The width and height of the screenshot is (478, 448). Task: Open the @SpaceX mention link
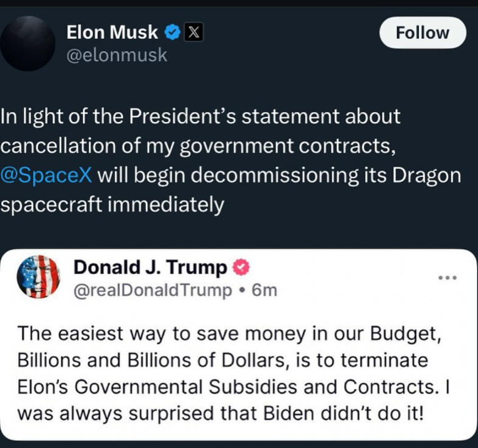[46, 175]
